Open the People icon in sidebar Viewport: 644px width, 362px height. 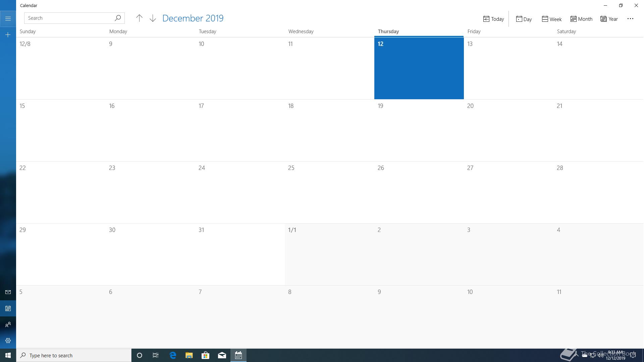point(8,324)
